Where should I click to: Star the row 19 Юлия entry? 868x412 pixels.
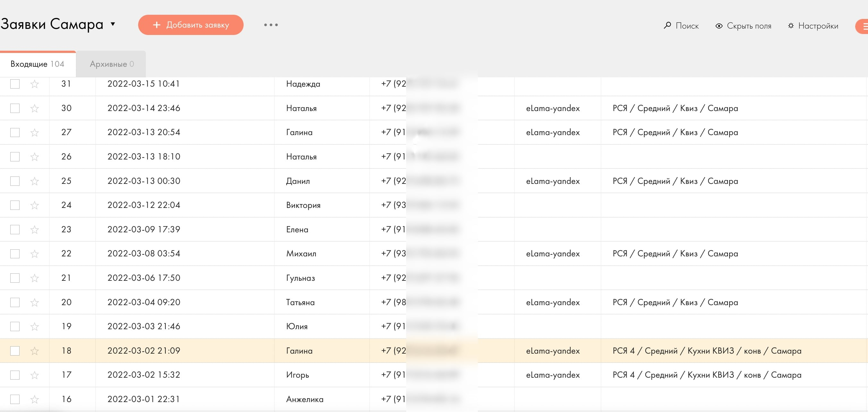[x=34, y=327]
